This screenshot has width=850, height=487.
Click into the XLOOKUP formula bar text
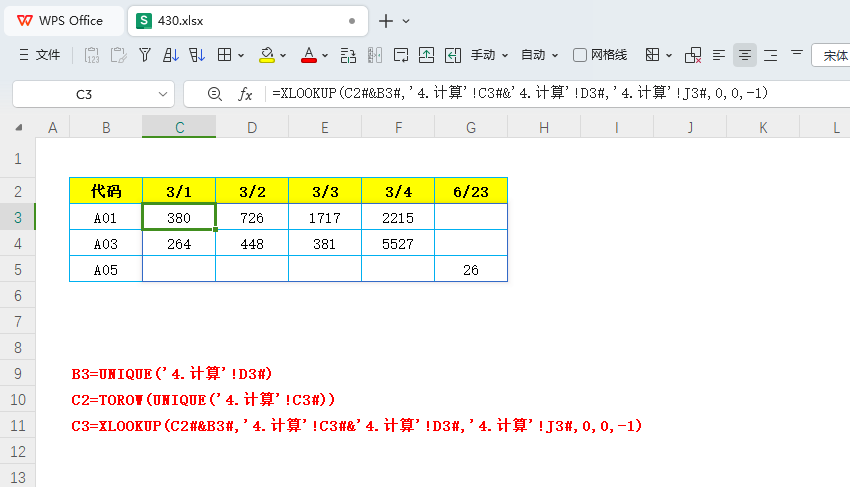520,93
